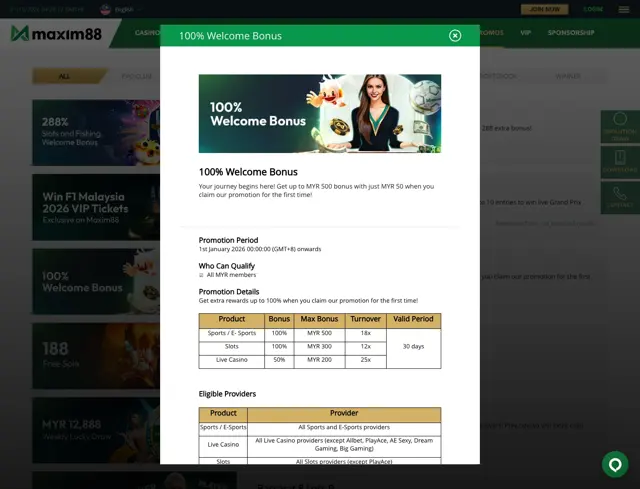This screenshot has height=489, width=640.
Task: Open the Contact phone side button
Action: pyautogui.click(x=620, y=198)
